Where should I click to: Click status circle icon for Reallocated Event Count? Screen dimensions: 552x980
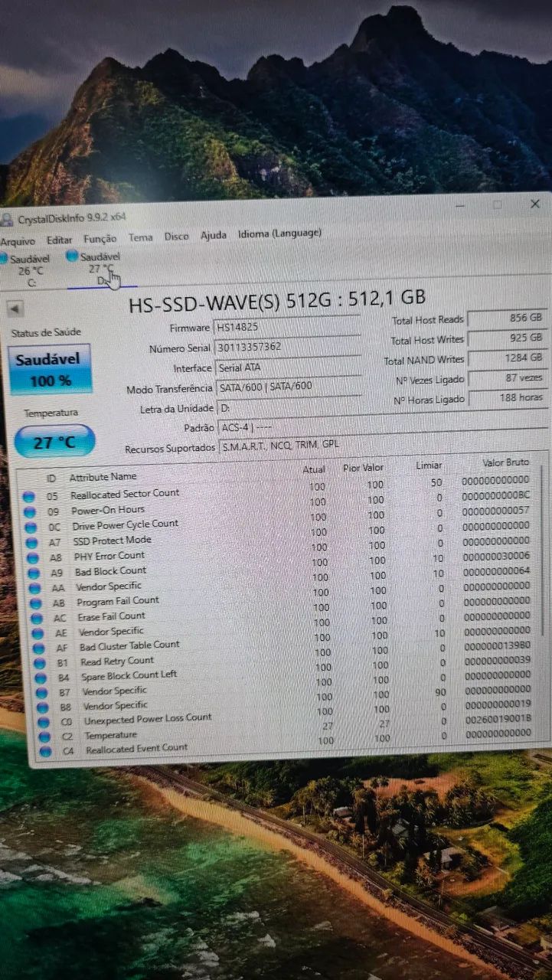click(x=45, y=751)
